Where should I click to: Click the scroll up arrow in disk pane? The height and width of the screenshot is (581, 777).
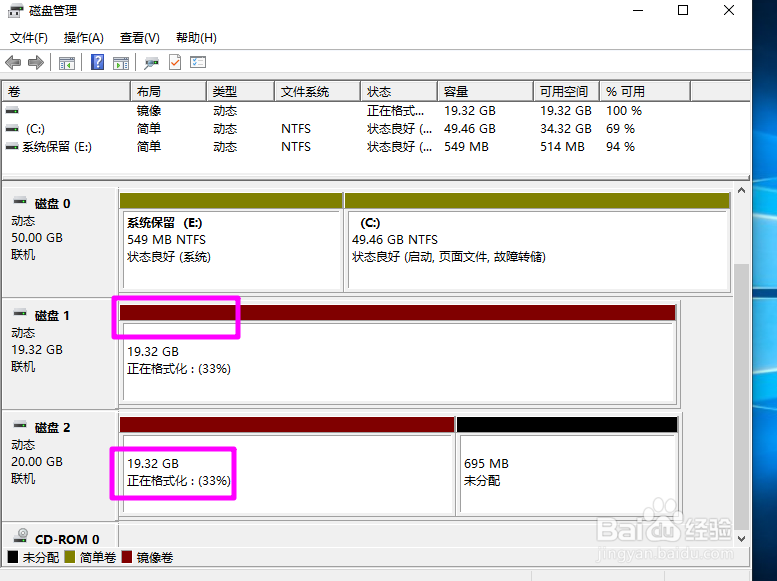741,190
